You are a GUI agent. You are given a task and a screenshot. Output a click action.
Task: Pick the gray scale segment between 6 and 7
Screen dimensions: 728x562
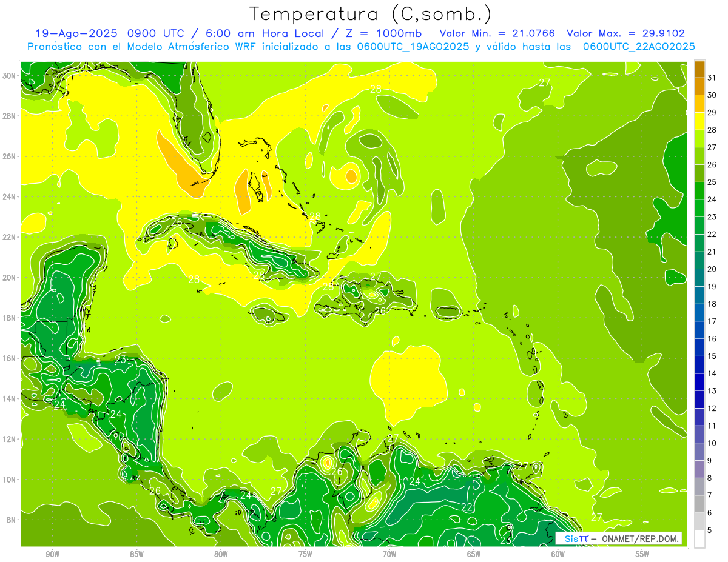click(699, 504)
